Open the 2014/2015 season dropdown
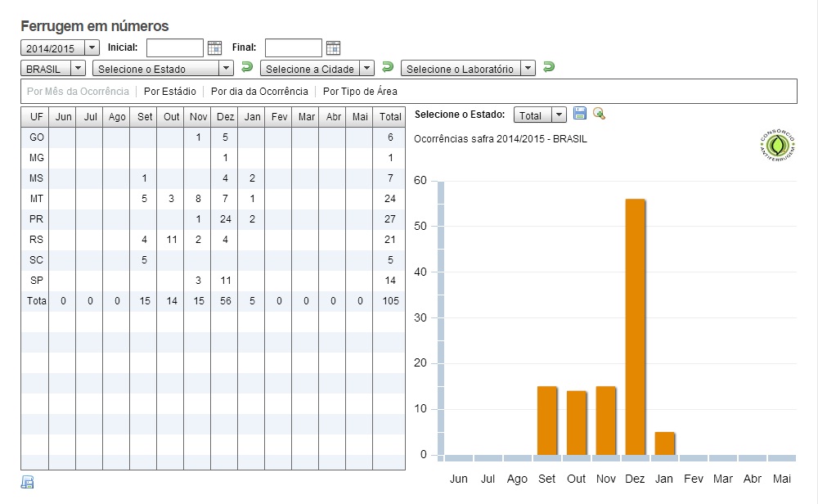The width and height of the screenshot is (818, 504). (x=60, y=48)
